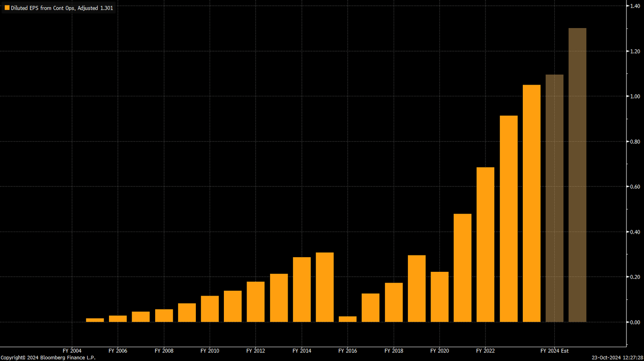Click the orange legend color swatch
This screenshot has width=644, height=361.
7,8
